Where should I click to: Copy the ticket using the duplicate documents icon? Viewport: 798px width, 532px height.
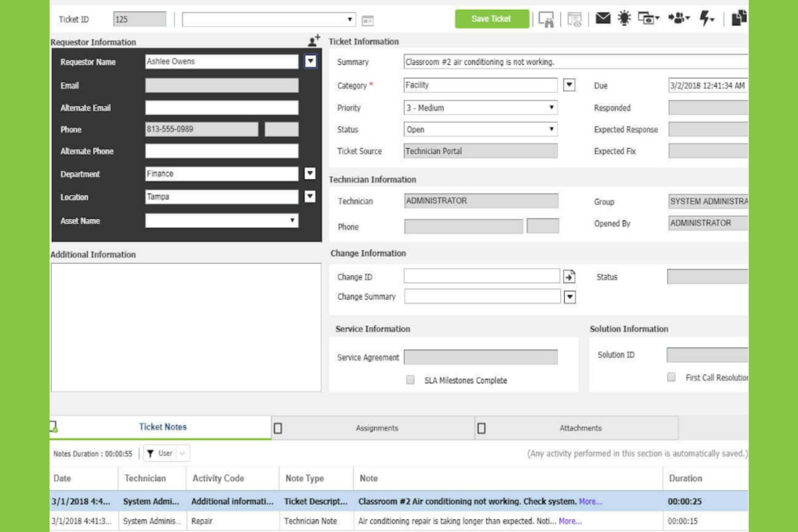(x=739, y=18)
